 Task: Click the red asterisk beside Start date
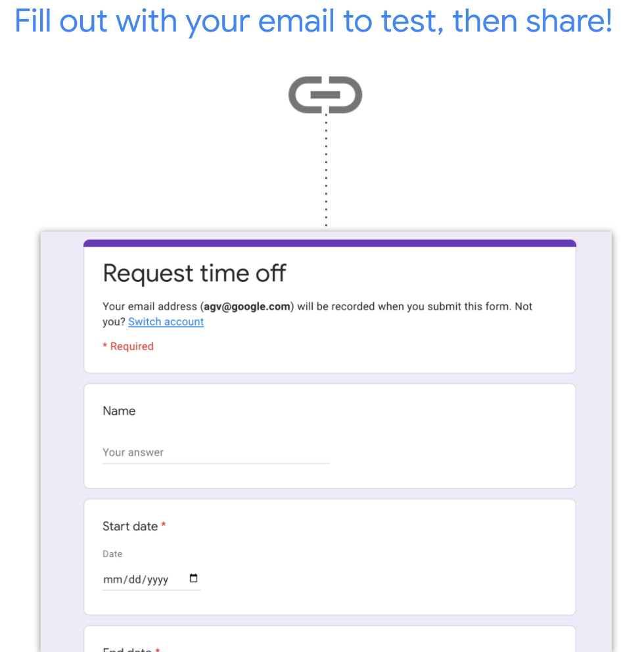tap(164, 526)
